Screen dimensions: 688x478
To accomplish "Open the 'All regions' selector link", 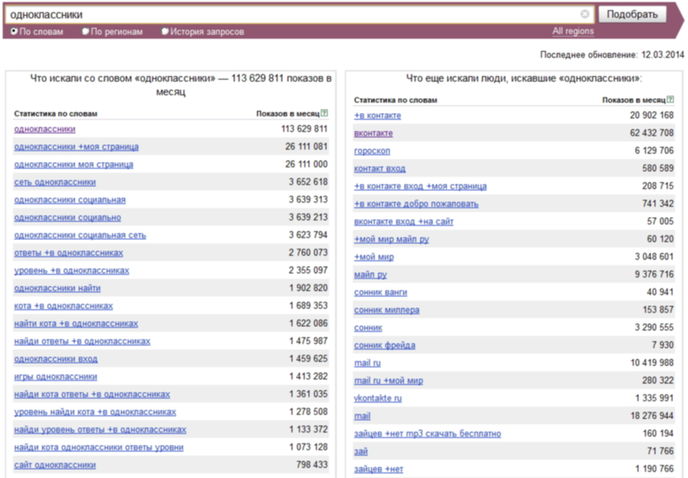I will tap(573, 31).
